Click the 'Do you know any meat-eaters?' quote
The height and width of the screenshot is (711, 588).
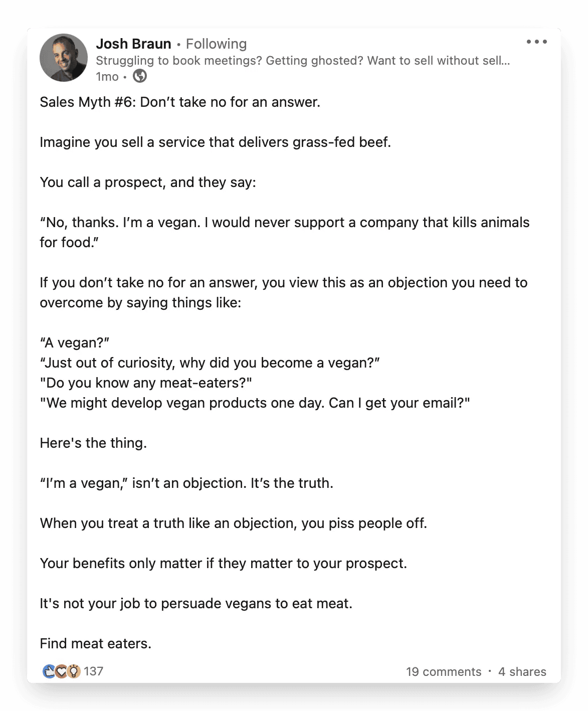point(146,383)
